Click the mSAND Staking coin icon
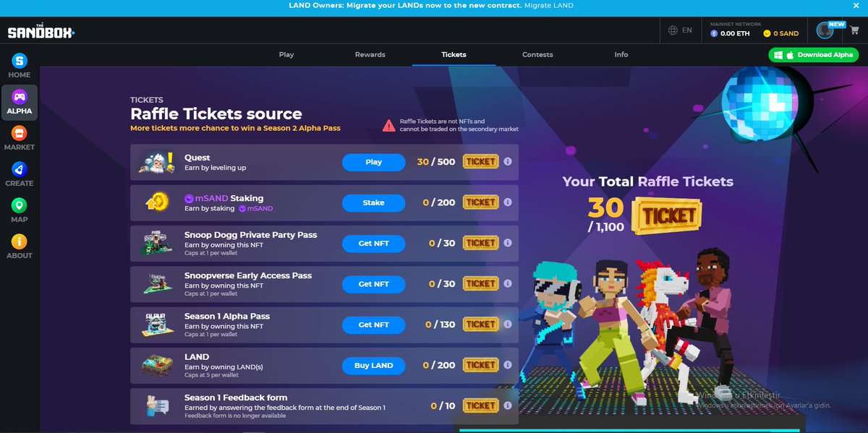 [x=157, y=202]
